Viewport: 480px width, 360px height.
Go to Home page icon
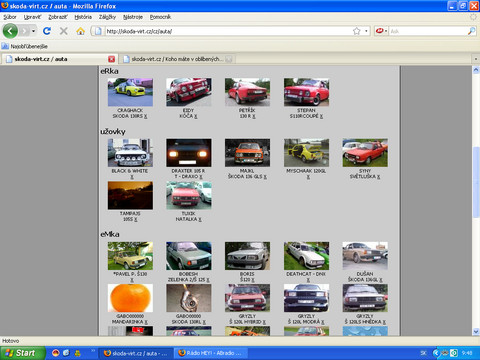point(80,31)
